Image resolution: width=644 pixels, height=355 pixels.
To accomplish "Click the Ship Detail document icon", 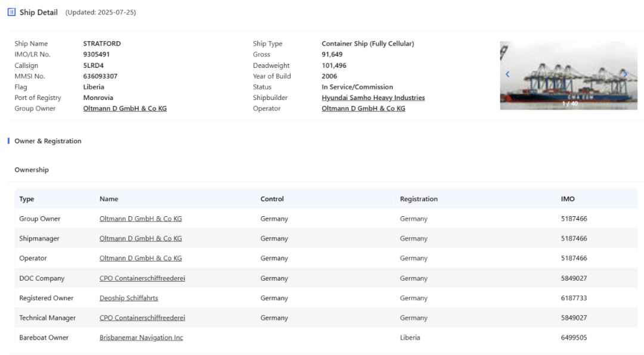I will (x=11, y=13).
